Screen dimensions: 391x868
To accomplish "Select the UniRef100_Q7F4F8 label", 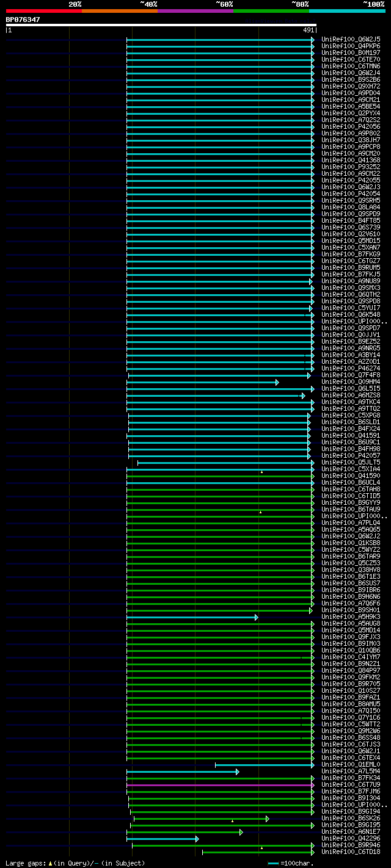I will coord(351,375).
